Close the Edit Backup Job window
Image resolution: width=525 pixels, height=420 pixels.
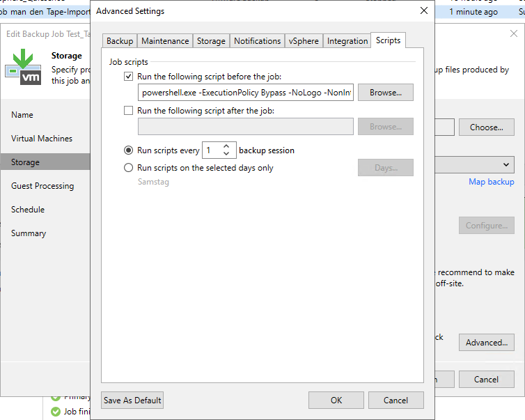[x=513, y=33]
